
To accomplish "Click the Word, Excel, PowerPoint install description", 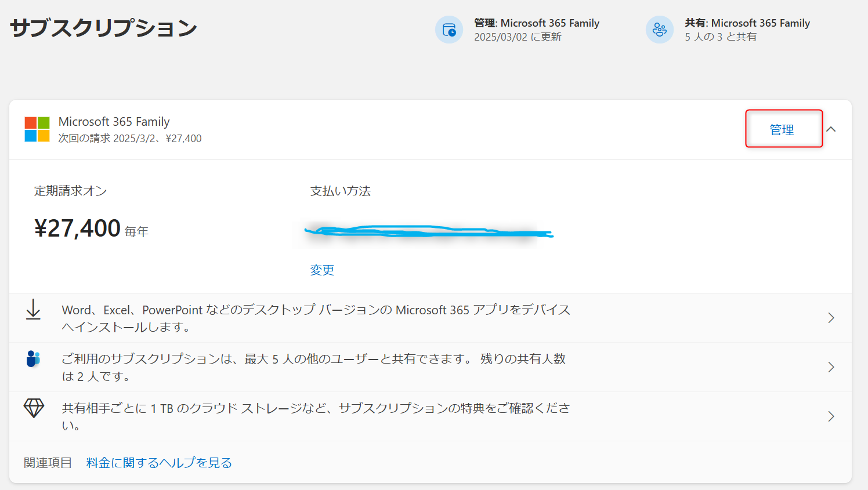I will tap(316, 318).
